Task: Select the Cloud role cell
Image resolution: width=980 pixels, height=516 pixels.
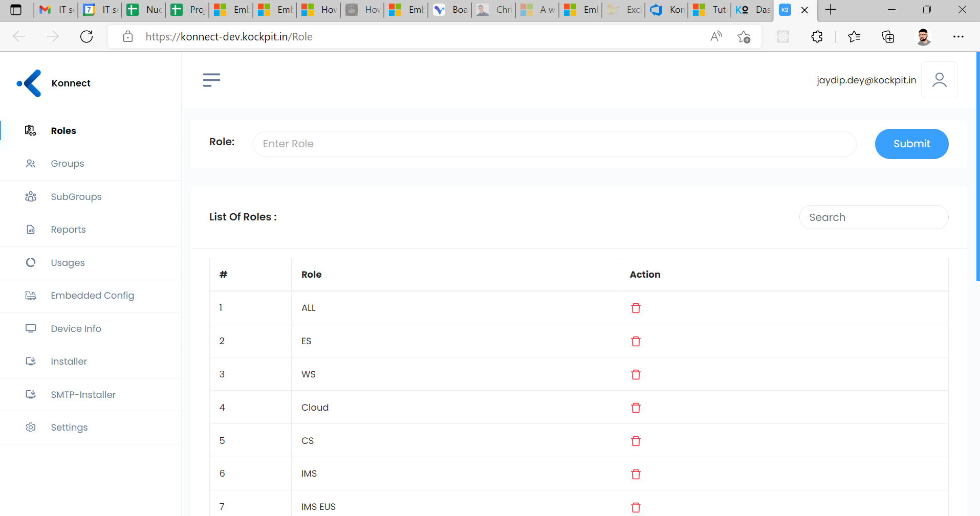Action: tap(455, 408)
